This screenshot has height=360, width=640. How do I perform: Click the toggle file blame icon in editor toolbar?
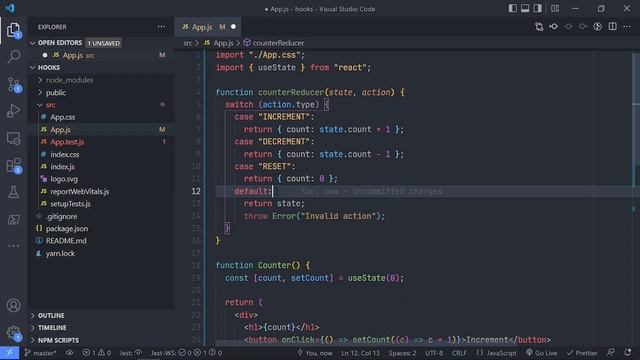point(598,27)
